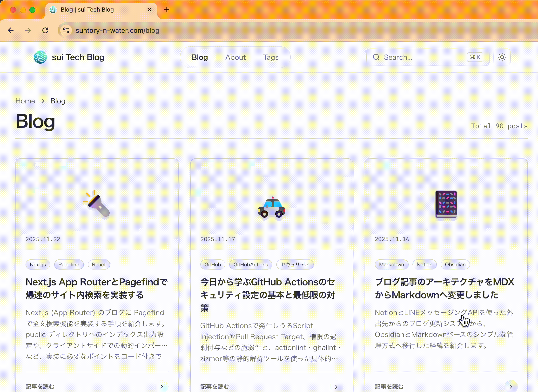Click the sui Tech Blog wave logo

coord(40,57)
